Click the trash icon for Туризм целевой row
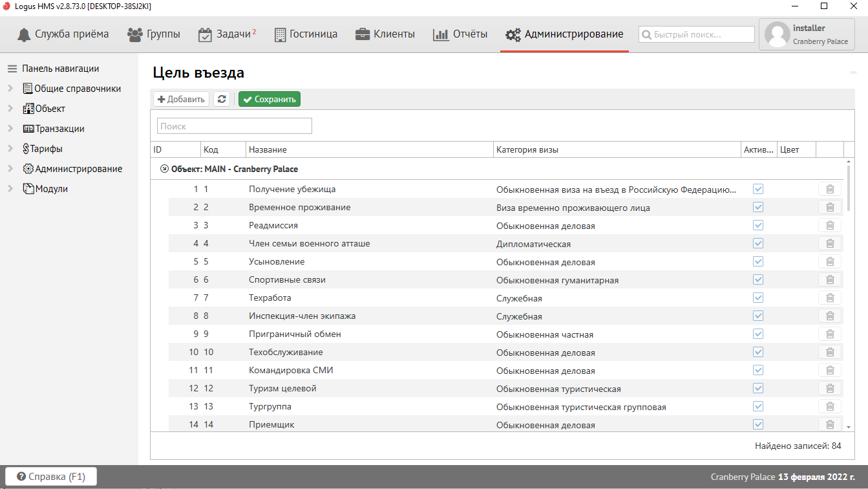 (x=830, y=389)
